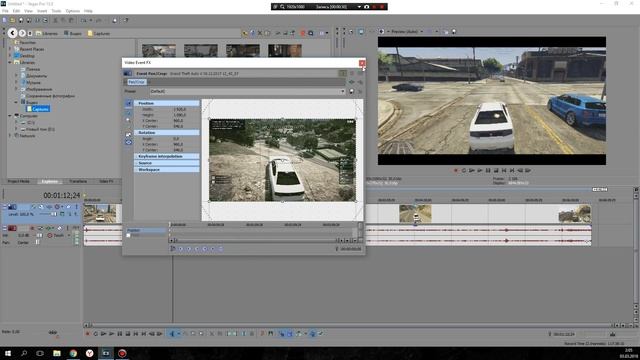Switch to Video FX tab
Screen dimensions: 640x360
coord(106,181)
